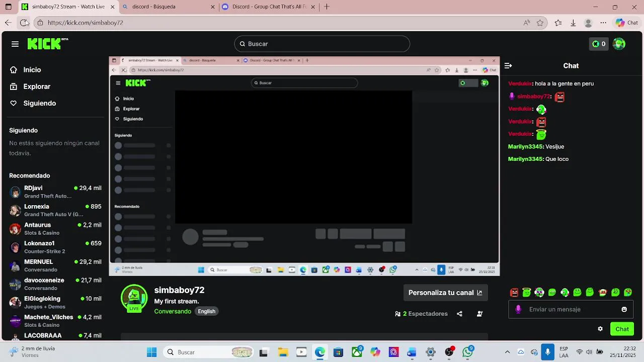Open Antaurus recommended channel
Image resolution: width=644 pixels, height=362 pixels.
pos(55,229)
